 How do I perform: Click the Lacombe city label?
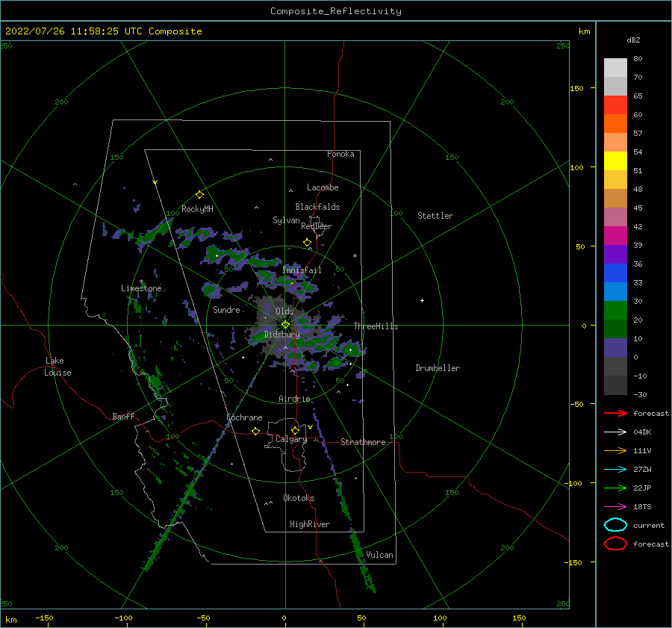(x=323, y=187)
